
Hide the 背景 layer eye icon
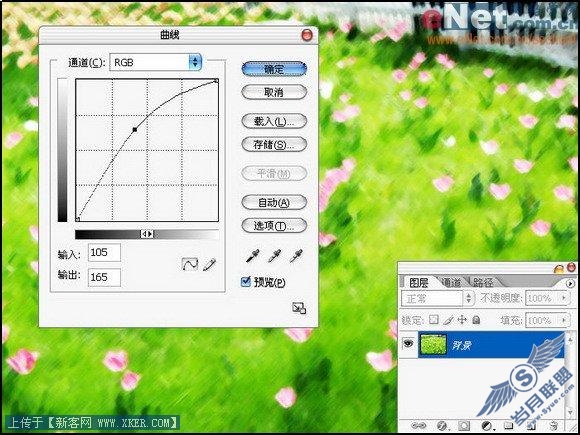[x=408, y=344]
